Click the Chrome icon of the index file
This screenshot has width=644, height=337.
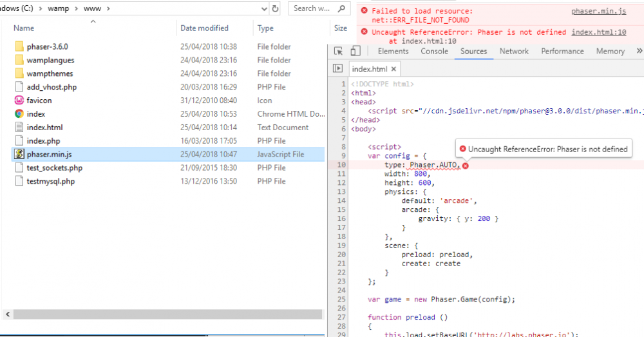[19, 114]
